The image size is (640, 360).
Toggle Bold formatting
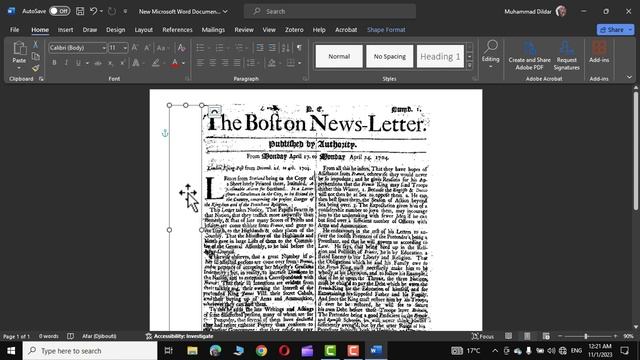(x=54, y=63)
